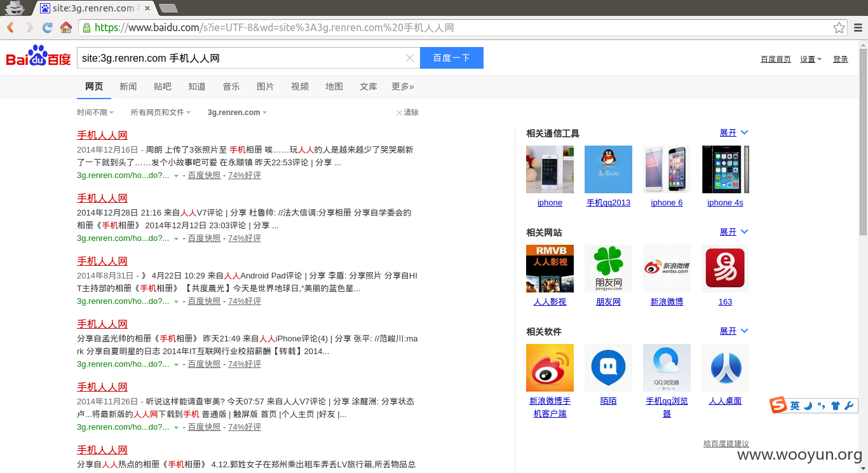Screen dimensions: 868x473
Task: Open the 3g.renren.com site filter dropdown
Action: 237,113
